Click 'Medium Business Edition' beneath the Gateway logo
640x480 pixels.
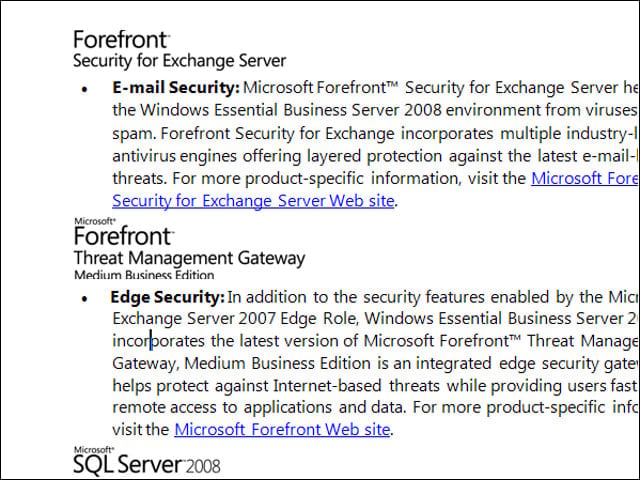coord(144,275)
